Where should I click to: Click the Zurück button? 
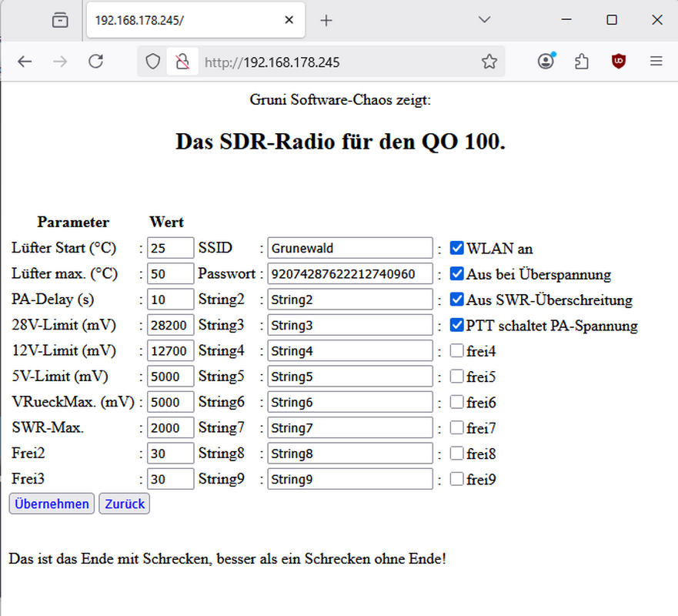124,504
